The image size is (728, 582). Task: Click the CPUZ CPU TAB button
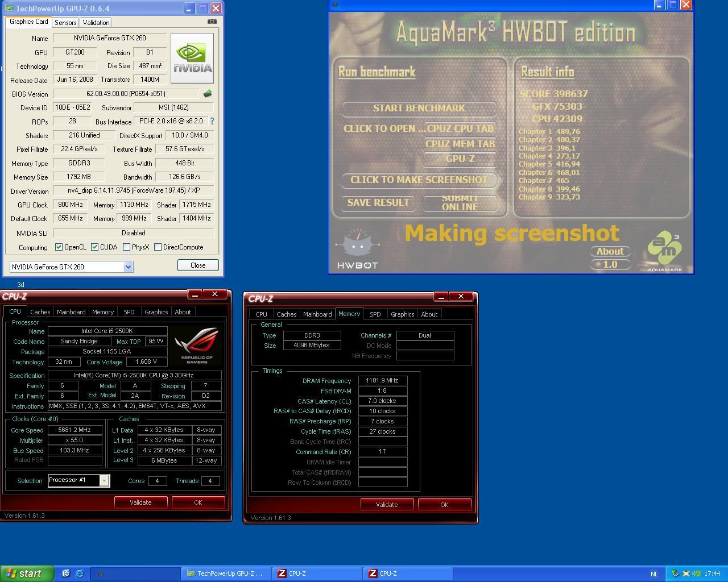tap(461, 128)
